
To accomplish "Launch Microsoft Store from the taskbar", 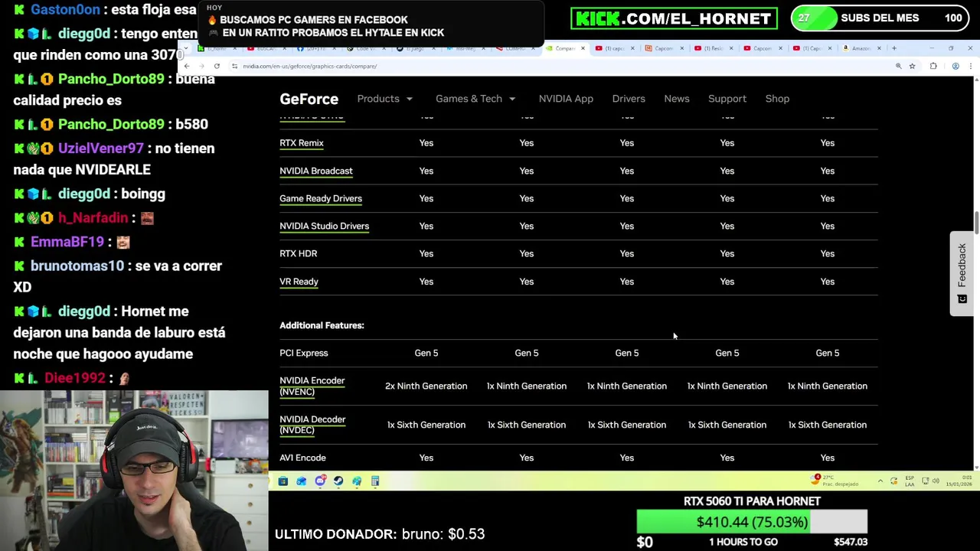I will click(283, 481).
